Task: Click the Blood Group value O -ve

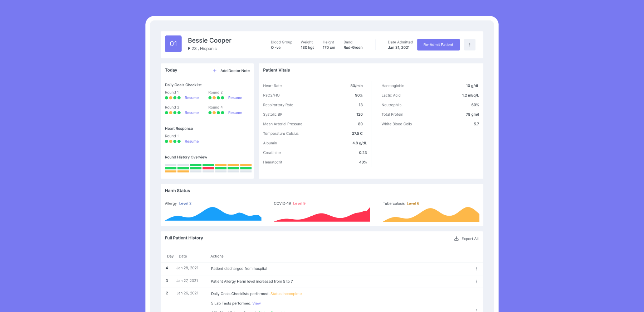Action: point(276,48)
